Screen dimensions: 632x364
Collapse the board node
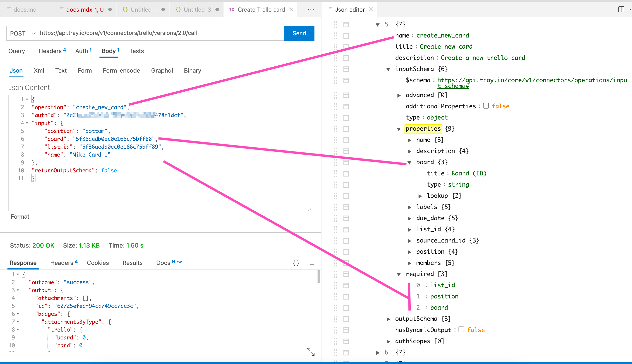pyautogui.click(x=410, y=162)
